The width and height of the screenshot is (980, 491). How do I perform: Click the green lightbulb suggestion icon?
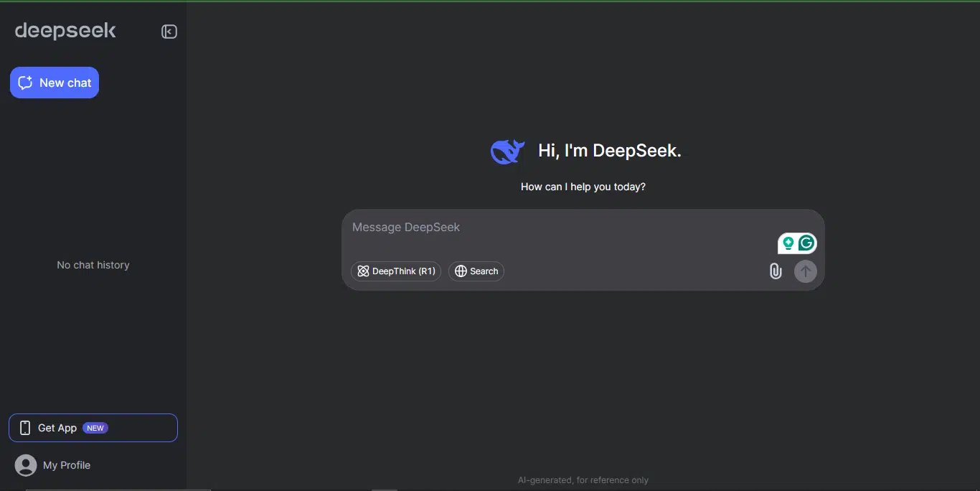click(x=788, y=243)
